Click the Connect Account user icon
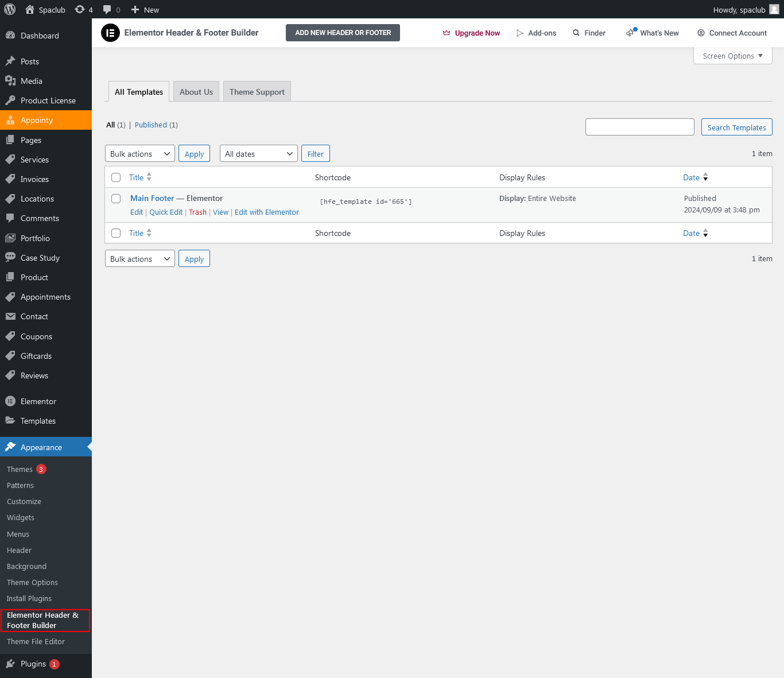Image resolution: width=784 pixels, height=678 pixels. coord(701,33)
